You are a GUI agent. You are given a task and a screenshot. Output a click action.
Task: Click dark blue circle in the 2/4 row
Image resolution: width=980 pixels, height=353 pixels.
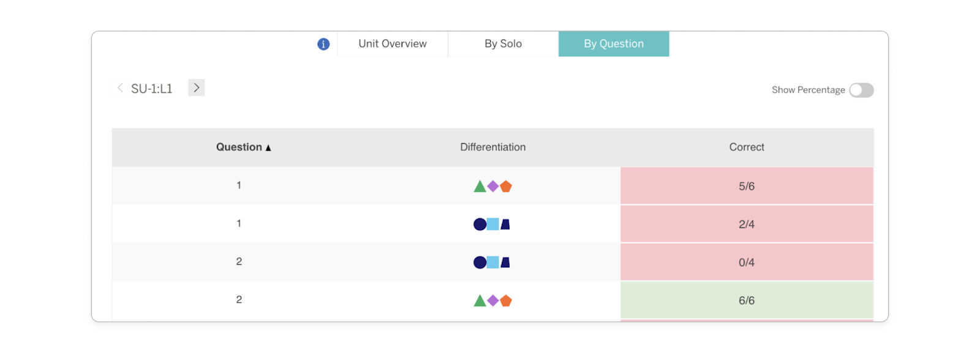[480, 225]
